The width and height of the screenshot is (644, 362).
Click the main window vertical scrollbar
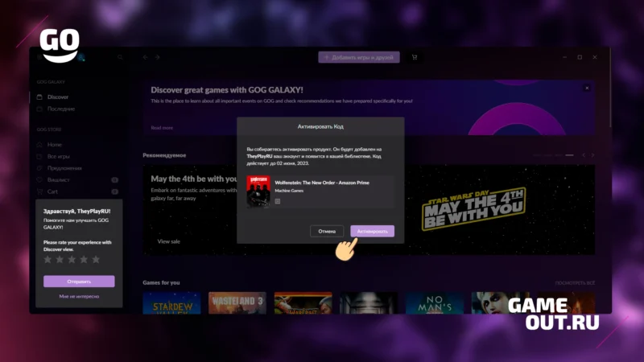[610, 88]
